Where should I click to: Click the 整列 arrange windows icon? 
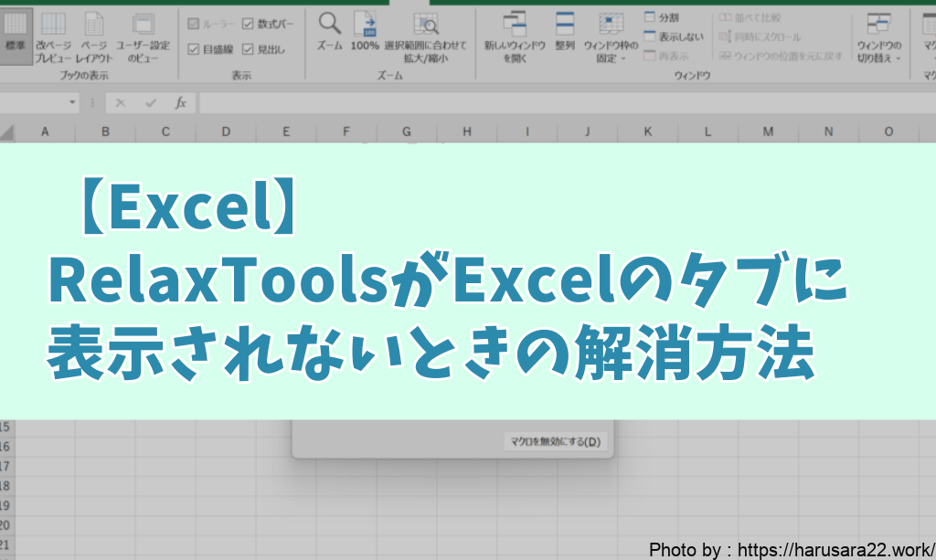coord(565,37)
